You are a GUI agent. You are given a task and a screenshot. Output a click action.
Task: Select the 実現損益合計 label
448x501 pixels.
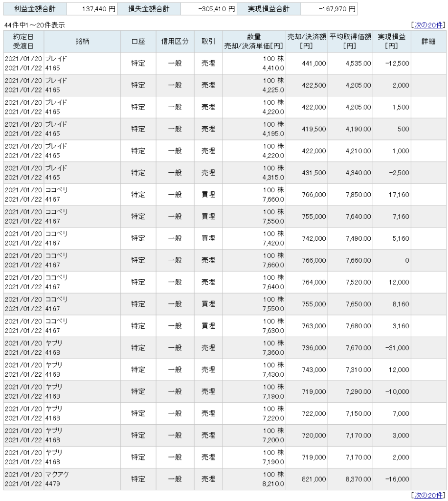(x=269, y=9)
